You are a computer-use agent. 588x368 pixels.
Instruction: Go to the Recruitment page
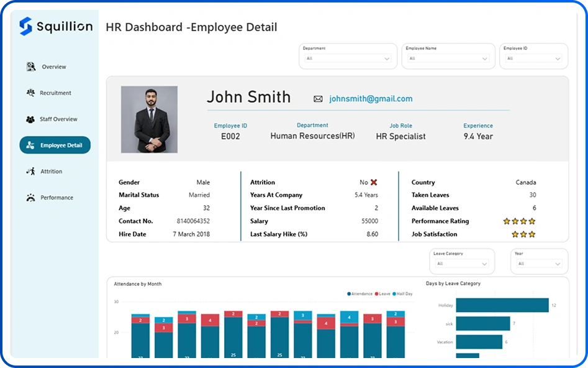tap(55, 93)
